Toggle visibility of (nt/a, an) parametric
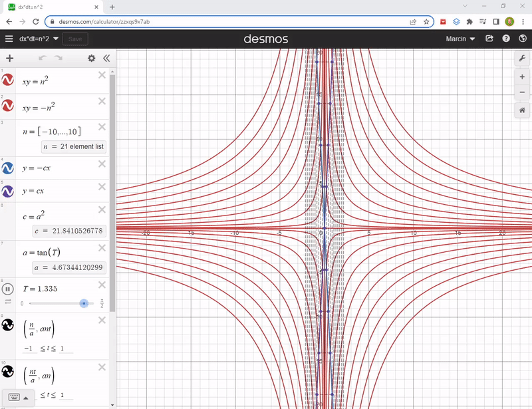Image resolution: width=532 pixels, height=409 pixels. [x=7, y=372]
